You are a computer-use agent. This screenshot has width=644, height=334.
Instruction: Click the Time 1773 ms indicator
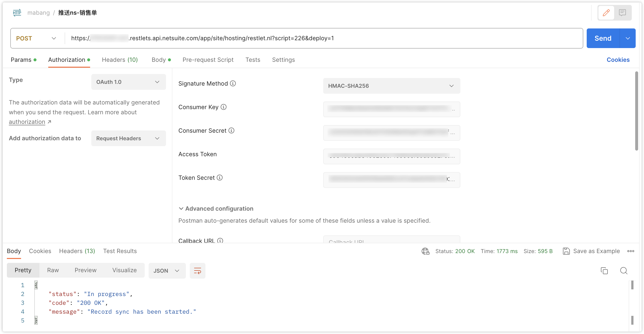click(x=499, y=251)
